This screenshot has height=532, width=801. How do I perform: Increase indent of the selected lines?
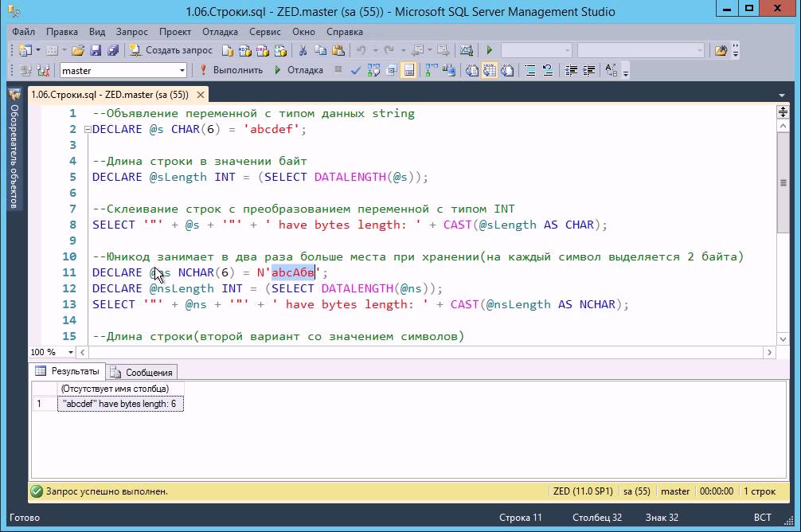pyautogui.click(x=588, y=71)
